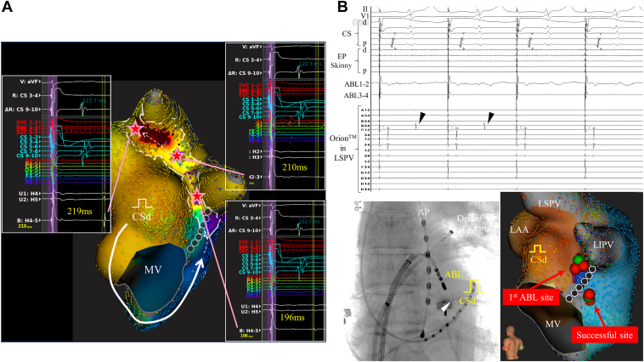Screen dimensions: 644x362
Task: Click the 'MV' label on the panel B 3D map
Action: 553,324
